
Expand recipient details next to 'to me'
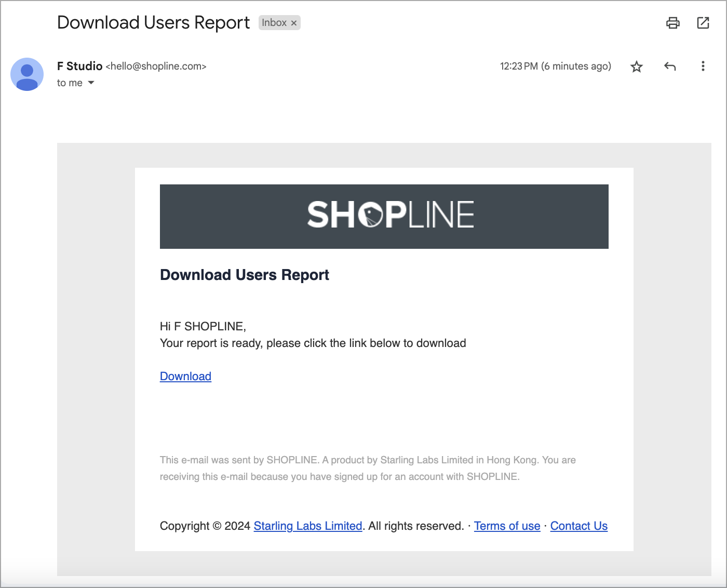pyautogui.click(x=91, y=83)
